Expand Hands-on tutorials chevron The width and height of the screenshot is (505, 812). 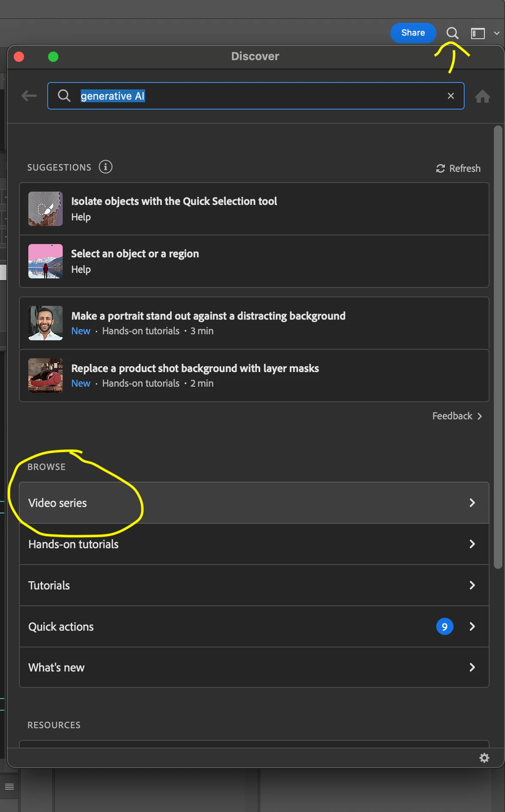[x=472, y=544]
